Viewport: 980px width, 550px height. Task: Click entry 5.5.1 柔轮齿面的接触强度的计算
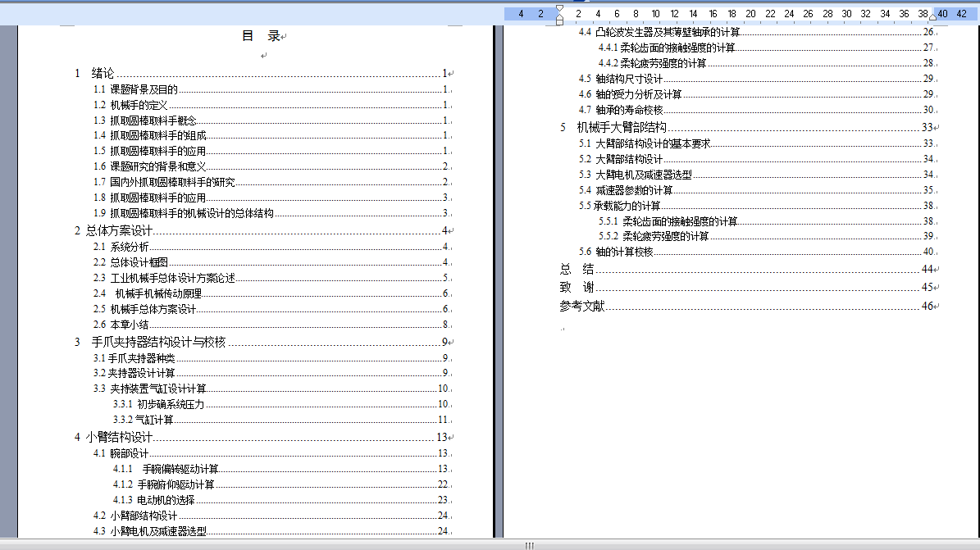pyautogui.click(x=767, y=221)
